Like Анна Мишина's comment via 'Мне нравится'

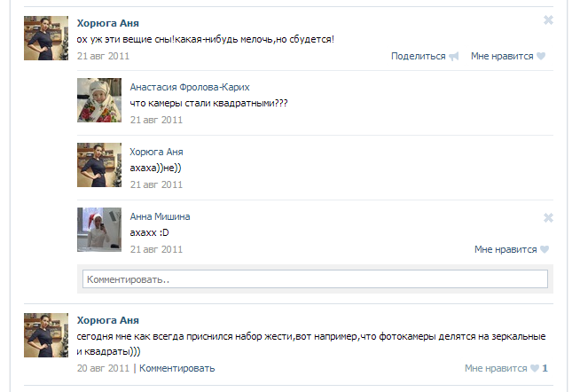point(506,249)
